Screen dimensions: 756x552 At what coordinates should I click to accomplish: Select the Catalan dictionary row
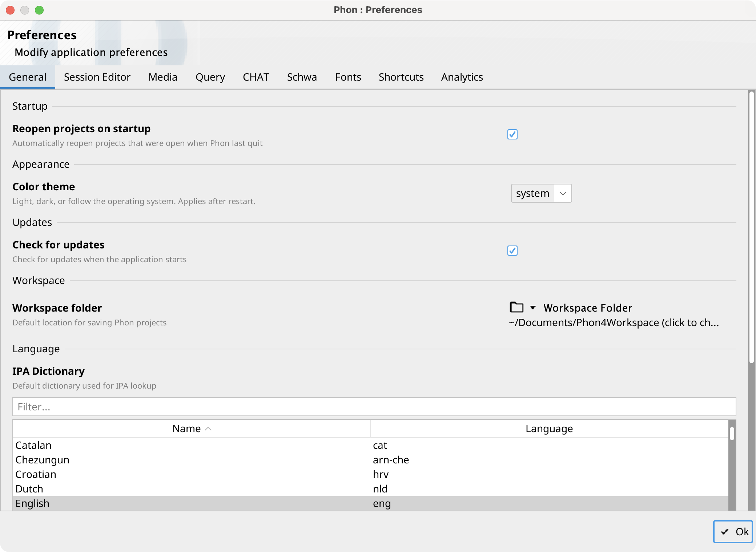coord(371,445)
